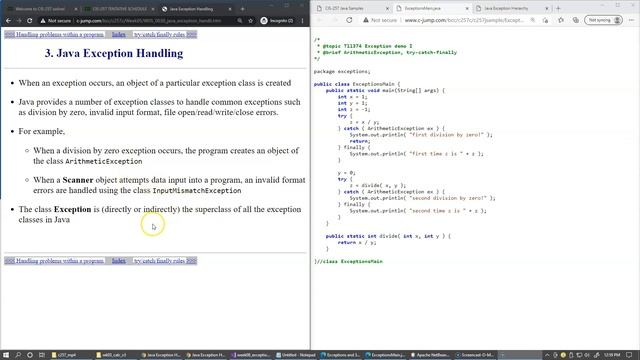640x360 pixels.
Task: Click the Not secure indicator in Edge
Action: pyautogui.click(x=380, y=20)
